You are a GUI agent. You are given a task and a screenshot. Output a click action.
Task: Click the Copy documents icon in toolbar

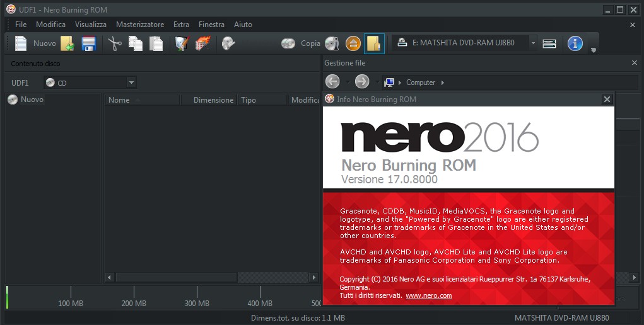136,43
